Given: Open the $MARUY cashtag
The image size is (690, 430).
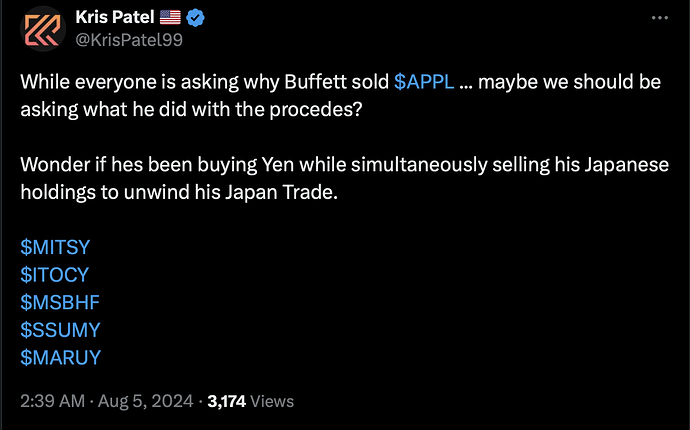Looking at the screenshot, I should [61, 357].
